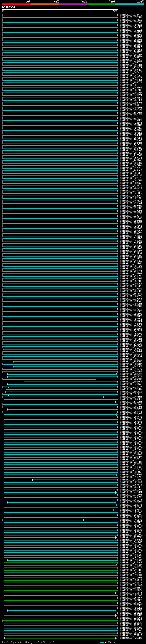Select the BB906358 query title
Screen dimensions: 146x644
point(8,8)
